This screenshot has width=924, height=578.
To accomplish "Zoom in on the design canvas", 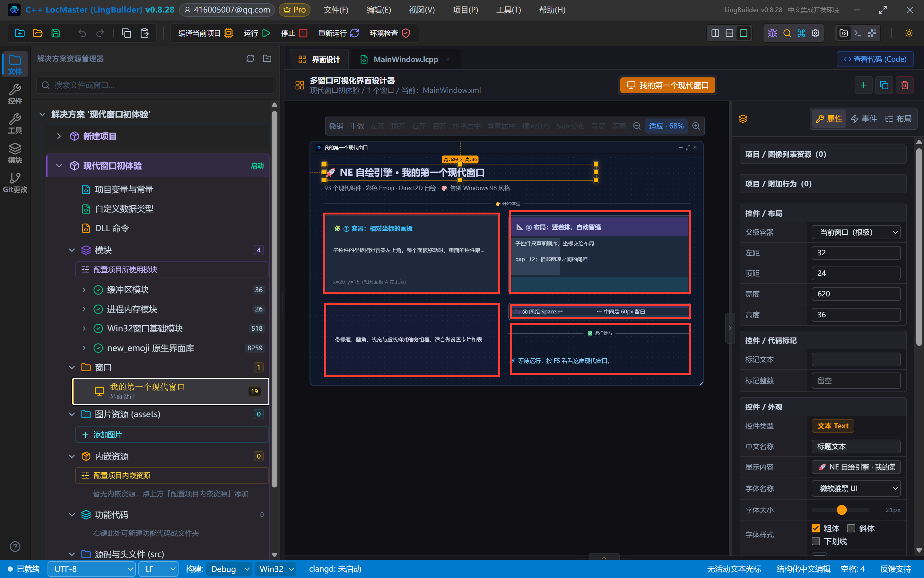I will 696,126.
